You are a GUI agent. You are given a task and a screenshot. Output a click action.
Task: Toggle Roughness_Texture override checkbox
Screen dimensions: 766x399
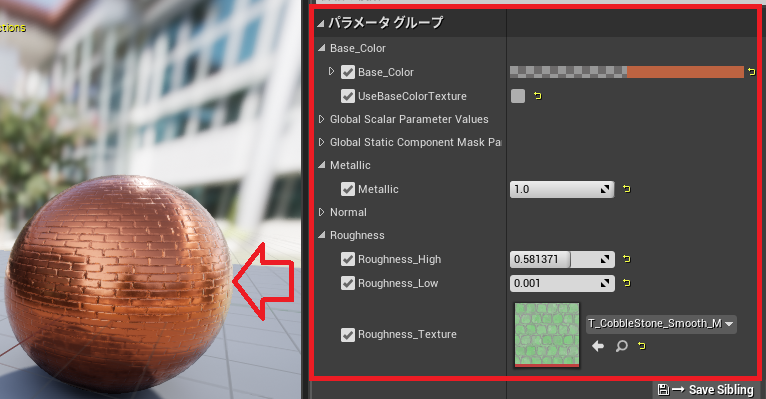(x=348, y=335)
